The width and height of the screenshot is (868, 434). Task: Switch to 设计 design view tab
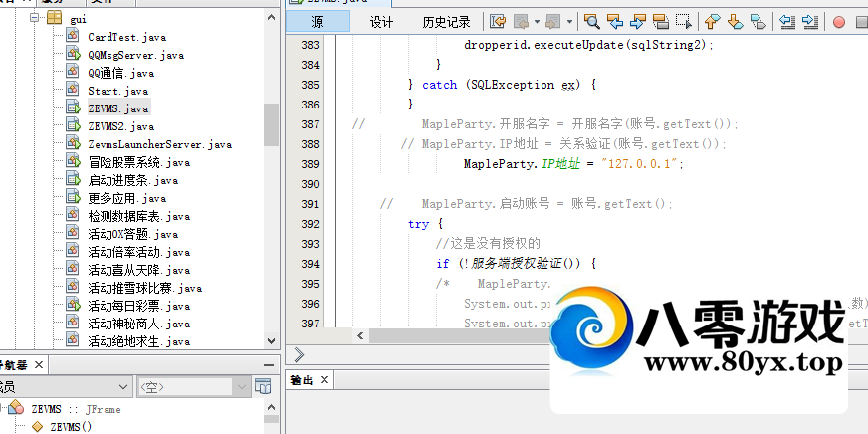(381, 22)
